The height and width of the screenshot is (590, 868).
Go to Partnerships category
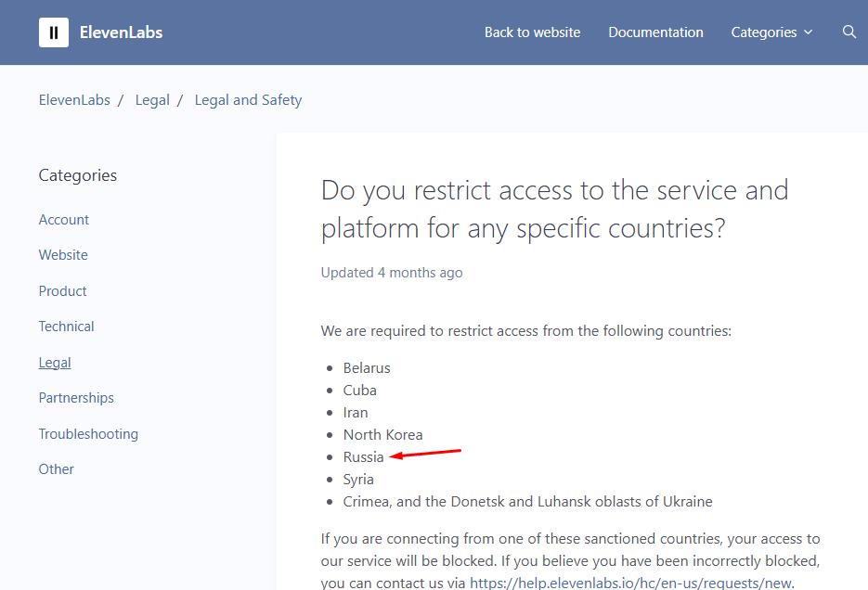(x=76, y=398)
